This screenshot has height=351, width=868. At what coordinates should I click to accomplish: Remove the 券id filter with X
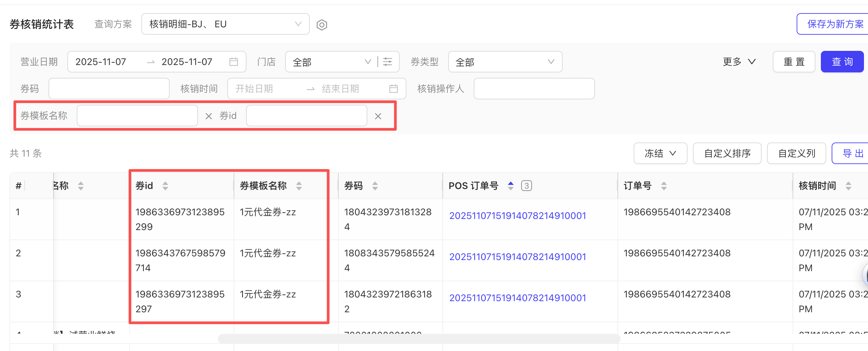pos(378,116)
